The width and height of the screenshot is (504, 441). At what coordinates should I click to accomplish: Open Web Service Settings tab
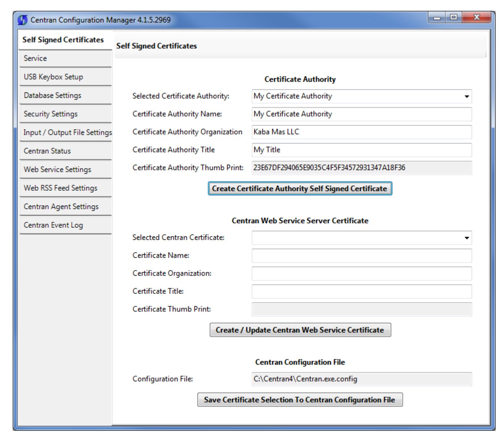click(66, 170)
